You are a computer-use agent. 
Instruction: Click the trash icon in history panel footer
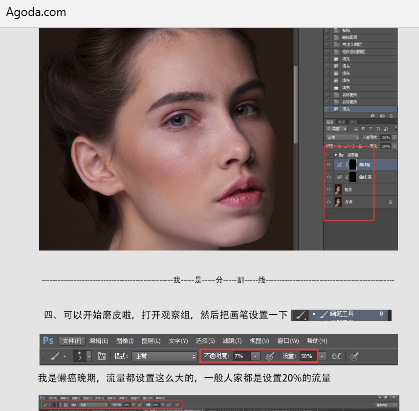[391, 116]
